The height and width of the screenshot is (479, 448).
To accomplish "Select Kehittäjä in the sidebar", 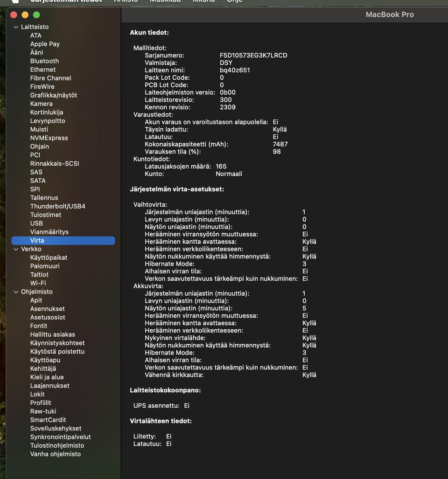I will (43, 369).
